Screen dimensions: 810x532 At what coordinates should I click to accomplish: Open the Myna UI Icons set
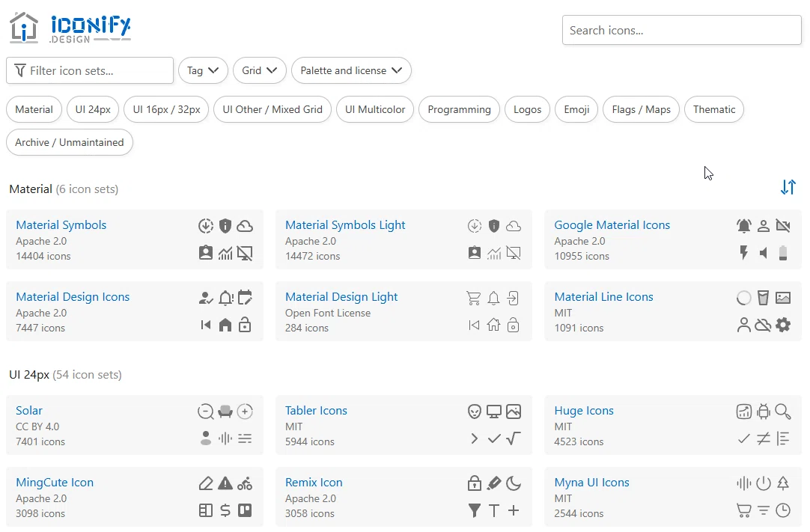tap(591, 483)
